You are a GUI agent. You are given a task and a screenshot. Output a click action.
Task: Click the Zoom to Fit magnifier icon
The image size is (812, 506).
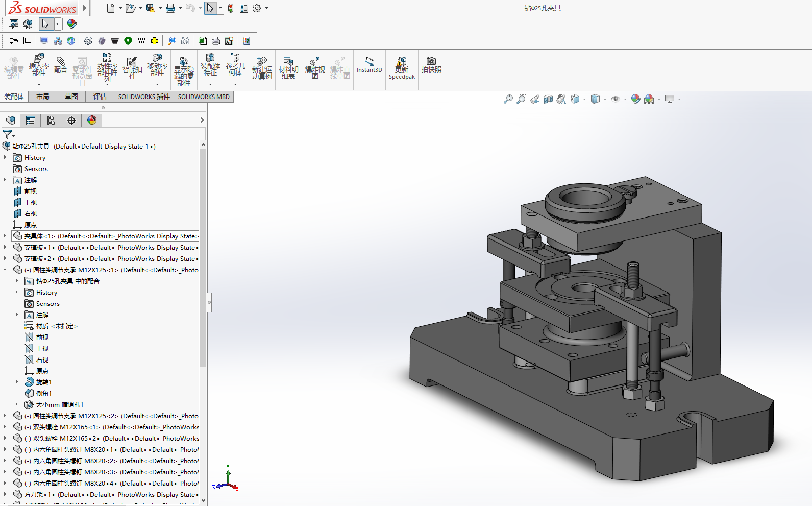[x=508, y=99]
